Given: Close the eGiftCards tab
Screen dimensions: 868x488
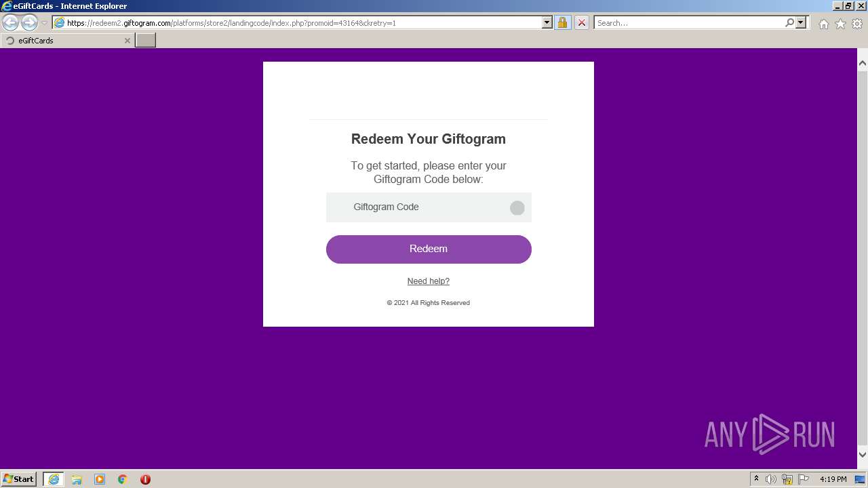Looking at the screenshot, I should click(x=127, y=41).
